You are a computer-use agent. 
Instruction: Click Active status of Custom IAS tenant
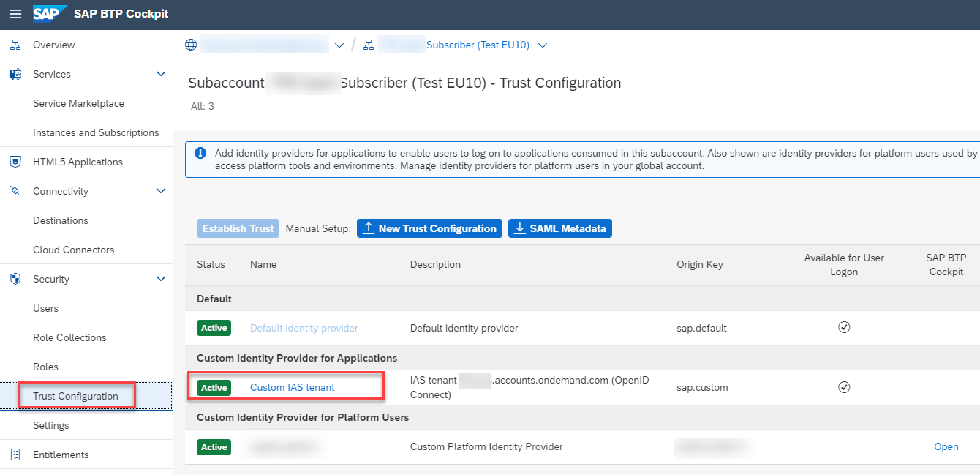coord(214,387)
